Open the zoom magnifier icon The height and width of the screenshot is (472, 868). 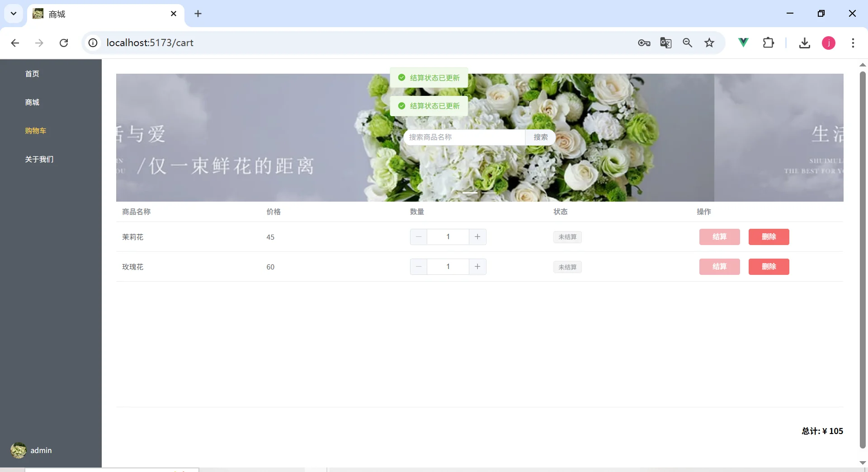tap(687, 43)
